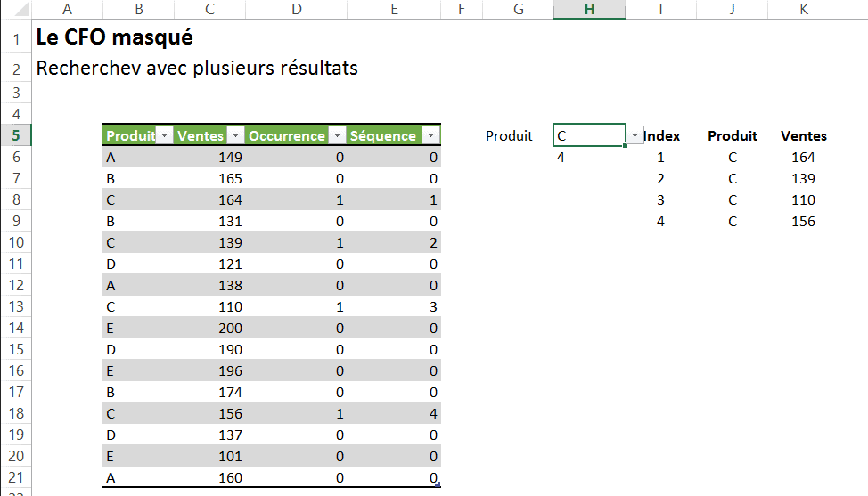The height and width of the screenshot is (496, 868).
Task: Open the Séquence column filter dropdown
Action: tap(430, 136)
